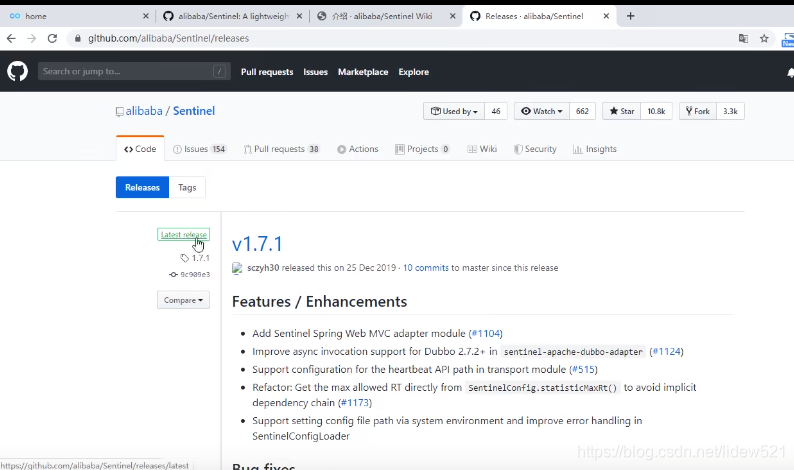Open issue link #1104

pyautogui.click(x=486, y=334)
